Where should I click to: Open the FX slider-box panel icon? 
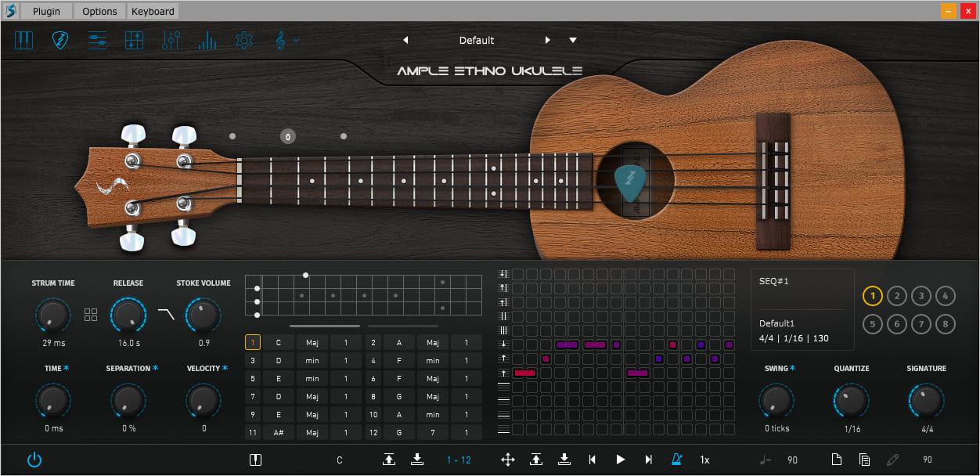[134, 40]
